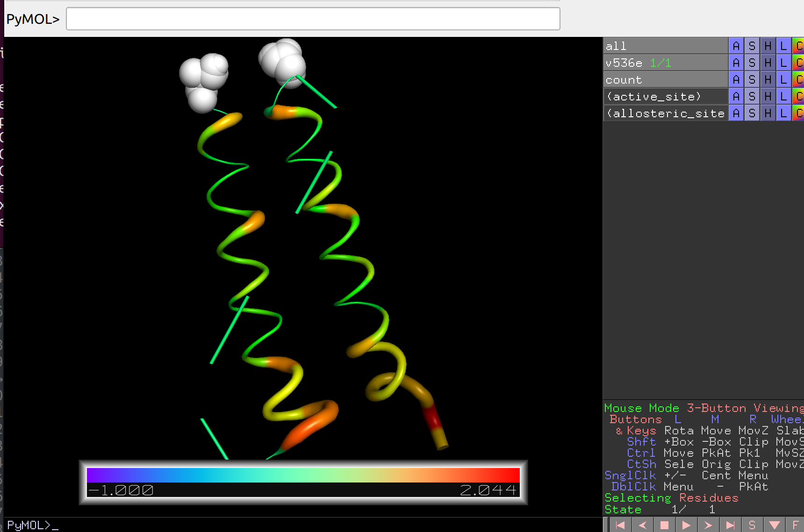The image size is (804, 532).
Task: Open the Label menu for all
Action: click(783, 45)
